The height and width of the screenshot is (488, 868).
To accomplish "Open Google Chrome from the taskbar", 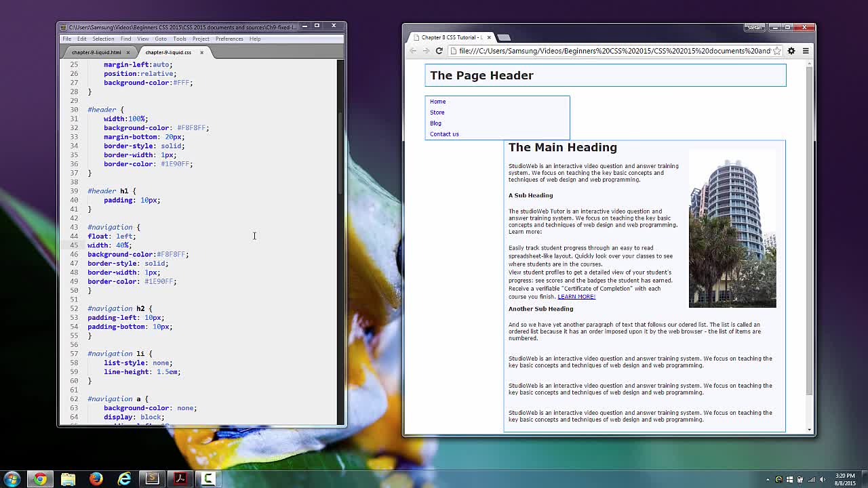I will point(40,479).
